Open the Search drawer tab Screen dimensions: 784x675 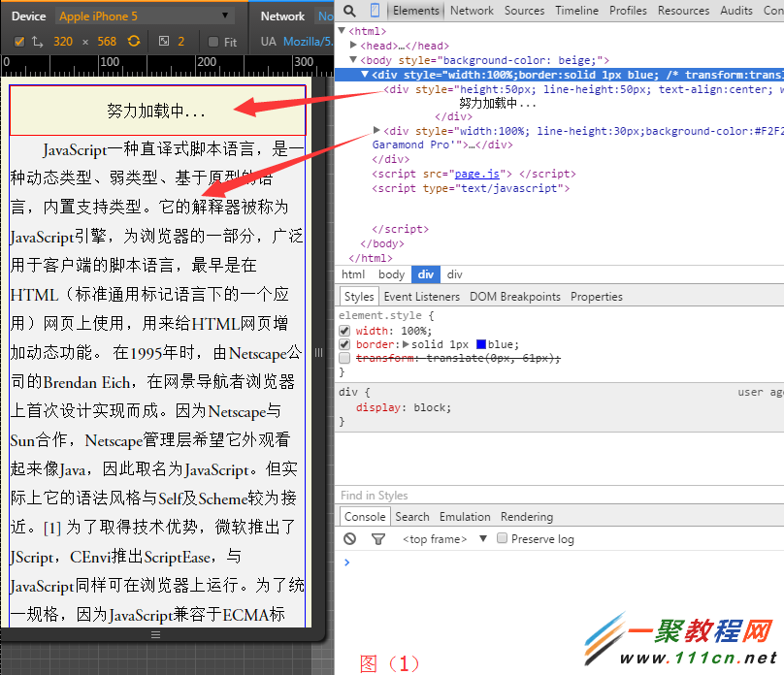(x=412, y=517)
